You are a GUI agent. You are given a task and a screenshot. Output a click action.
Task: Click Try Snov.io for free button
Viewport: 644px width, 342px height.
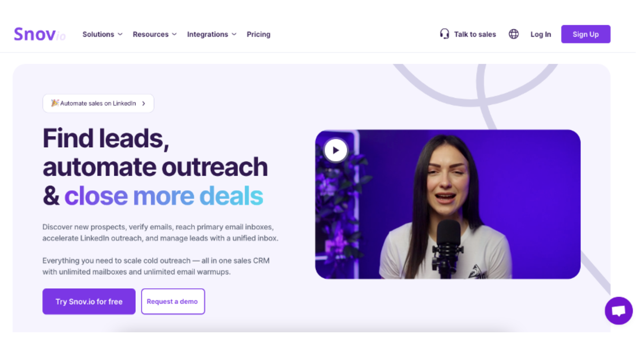(89, 301)
